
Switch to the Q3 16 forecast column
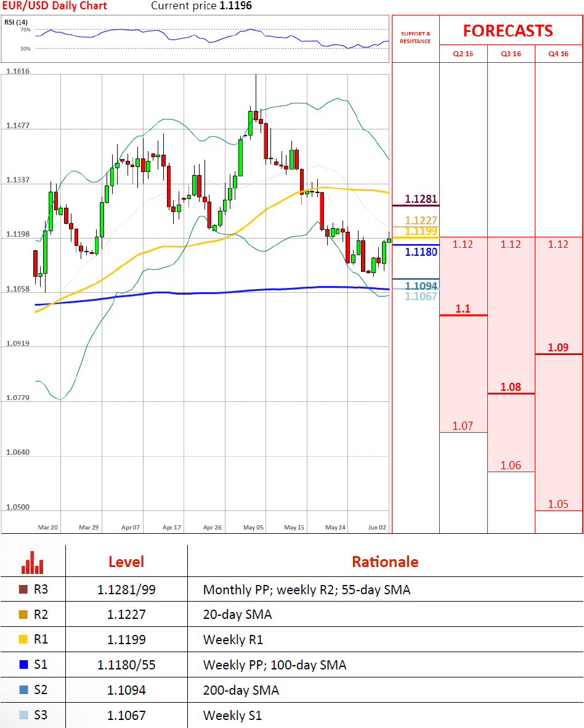511,54
